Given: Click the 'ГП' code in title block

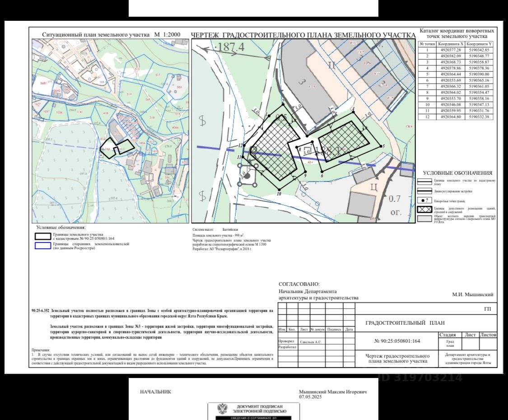Looking at the screenshot, I should point(488,309).
